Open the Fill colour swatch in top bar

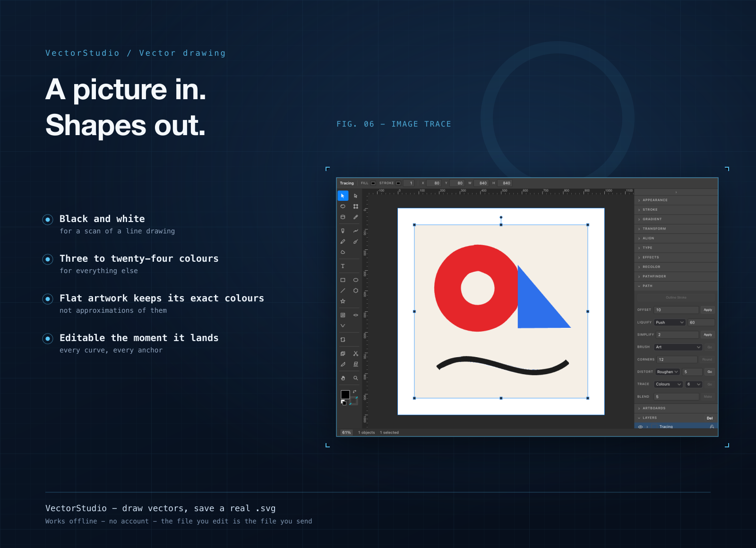click(373, 183)
